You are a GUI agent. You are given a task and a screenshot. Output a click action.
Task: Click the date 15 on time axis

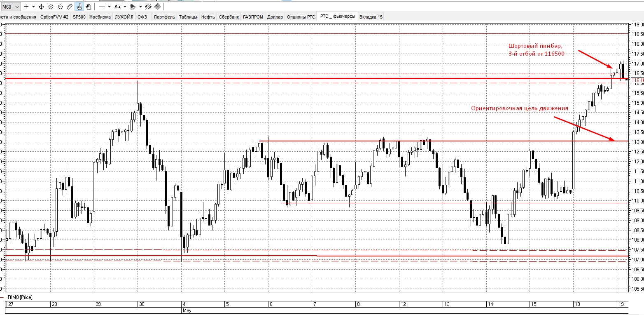pyautogui.click(x=534, y=304)
